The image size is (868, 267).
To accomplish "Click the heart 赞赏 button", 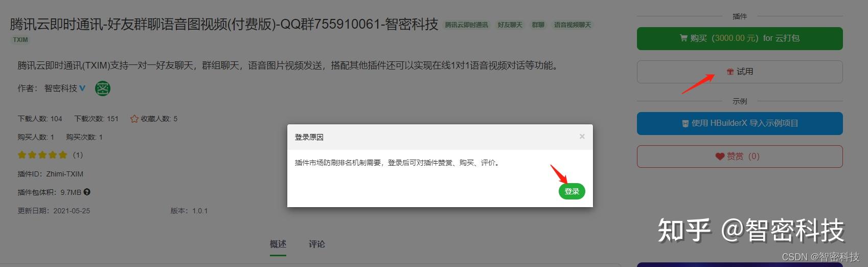I will (x=740, y=157).
